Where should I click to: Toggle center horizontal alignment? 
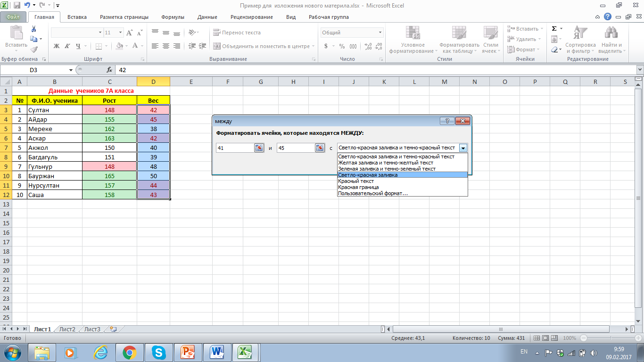(165, 46)
